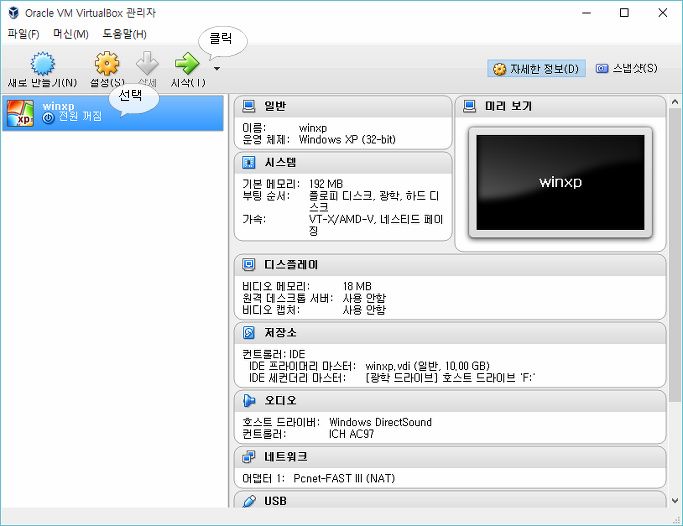
Task: Open the Start button dropdown arrow
Action: coord(216,68)
